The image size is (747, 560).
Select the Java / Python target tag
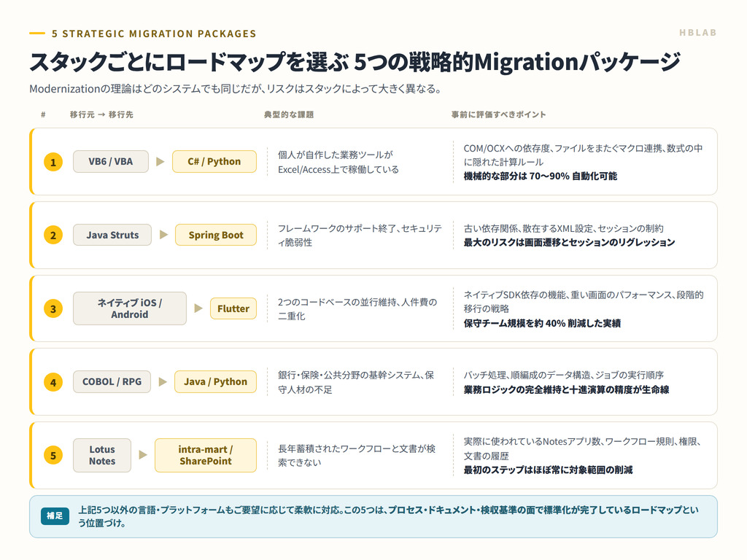pyautogui.click(x=215, y=381)
